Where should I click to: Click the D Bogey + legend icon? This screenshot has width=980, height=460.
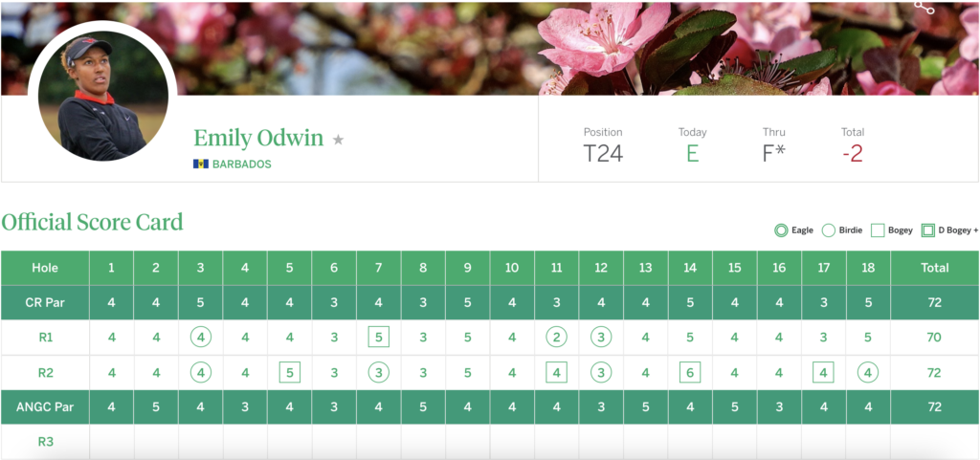[x=926, y=230]
